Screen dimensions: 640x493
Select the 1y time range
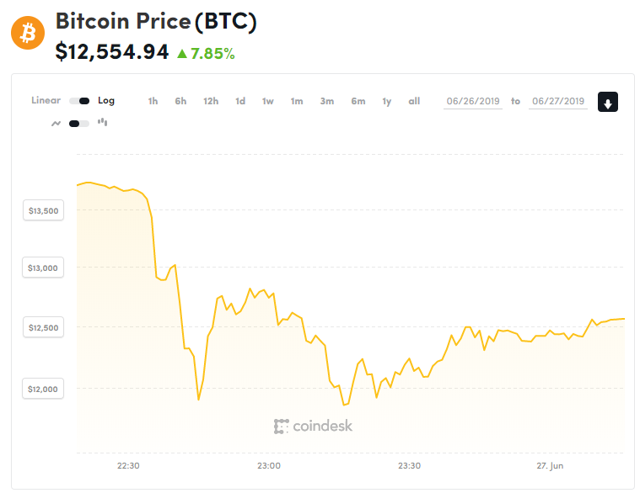[x=387, y=101]
